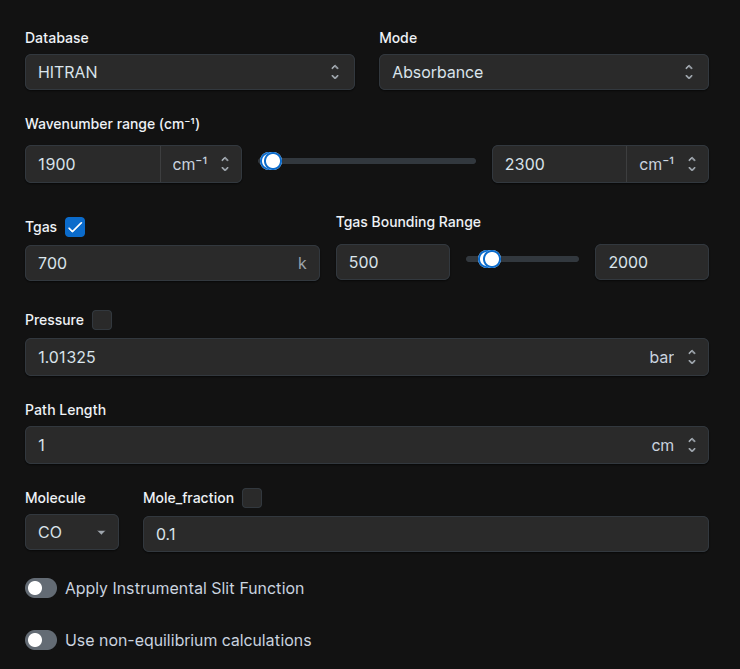The image size is (740, 669).
Task: Focus the Tgas temperature field showing 700
Action: [x=172, y=263]
